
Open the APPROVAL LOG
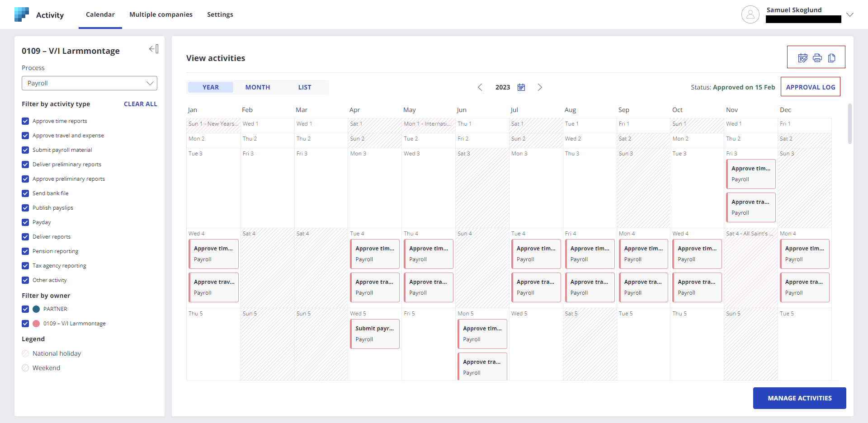coord(811,87)
